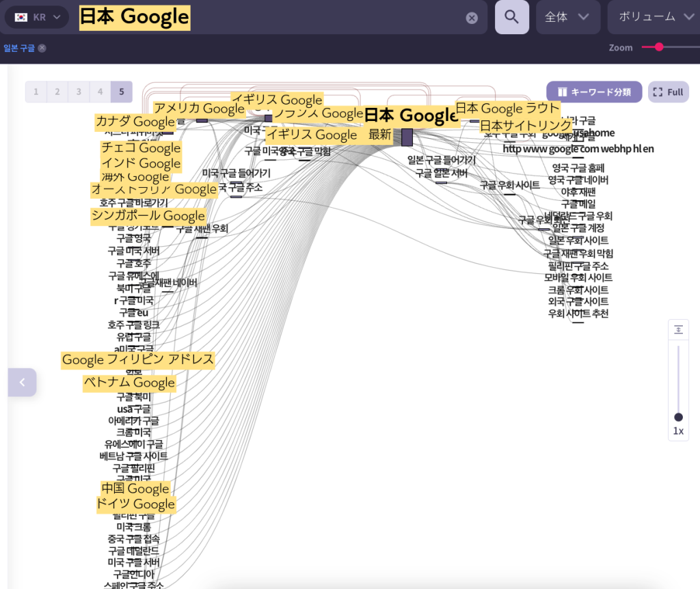Screen dimensions: 700x589
Task: Click the magnifier search button
Action: point(511,17)
